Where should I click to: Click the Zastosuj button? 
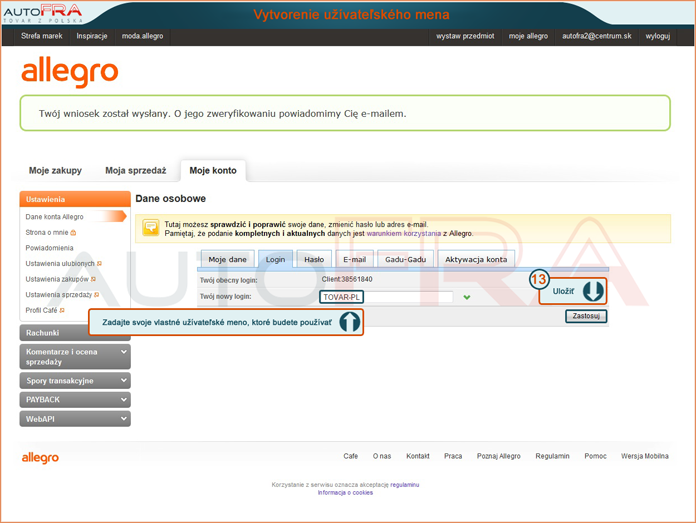[x=586, y=316]
